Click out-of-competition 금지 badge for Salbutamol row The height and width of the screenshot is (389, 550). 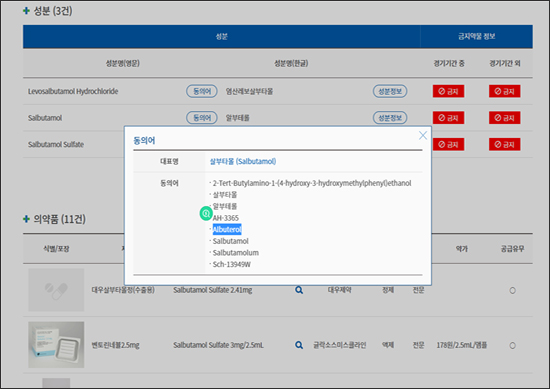pyautogui.click(x=504, y=118)
